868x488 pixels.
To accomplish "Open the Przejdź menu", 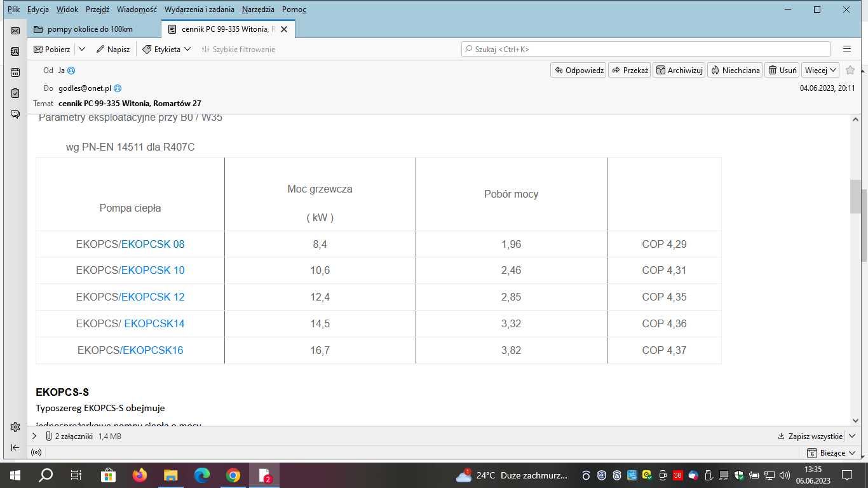I will click(97, 10).
